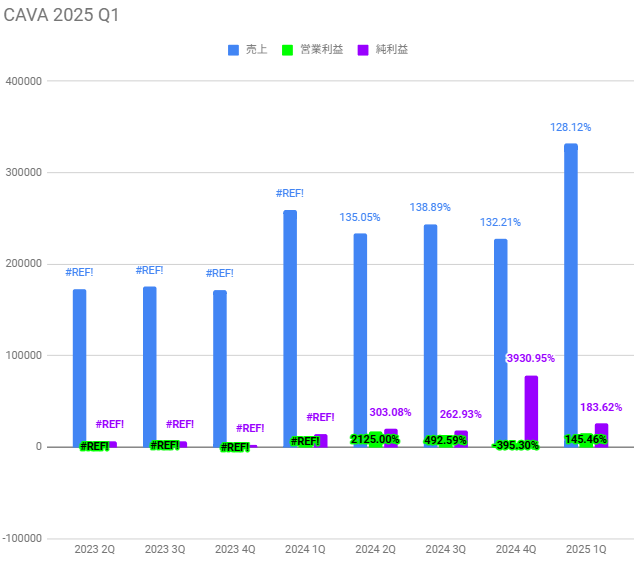Click the -100000 y-axis value
The width and height of the screenshot is (641, 566).
[22, 538]
